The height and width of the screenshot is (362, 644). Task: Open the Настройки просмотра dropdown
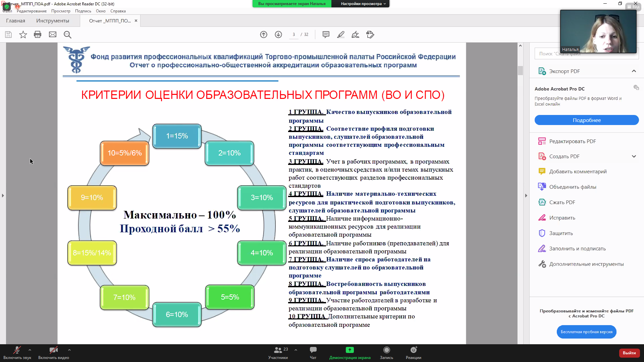(x=363, y=4)
